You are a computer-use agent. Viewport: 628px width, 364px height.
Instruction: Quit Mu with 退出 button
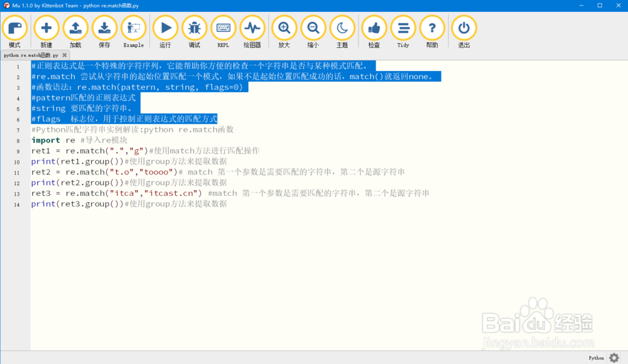(x=464, y=31)
